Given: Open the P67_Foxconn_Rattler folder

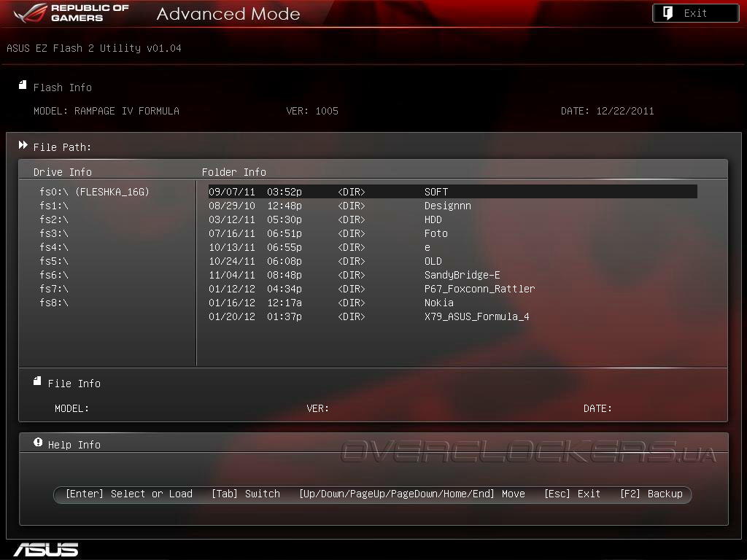Looking at the screenshot, I should 452,289.
